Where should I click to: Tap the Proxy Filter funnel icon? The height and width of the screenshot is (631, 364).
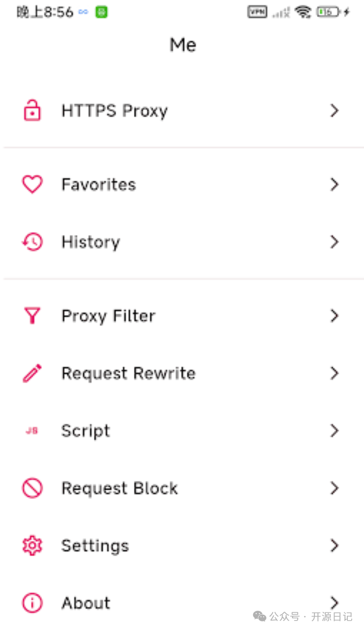pyautogui.click(x=32, y=315)
